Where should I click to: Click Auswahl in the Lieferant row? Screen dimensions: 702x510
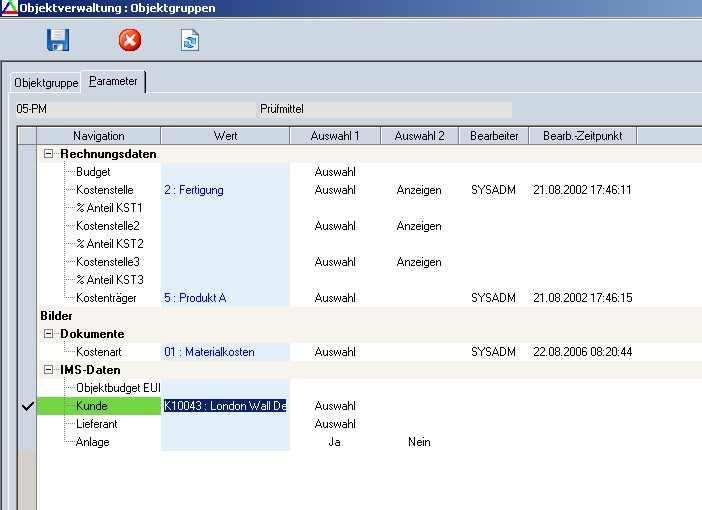point(335,424)
